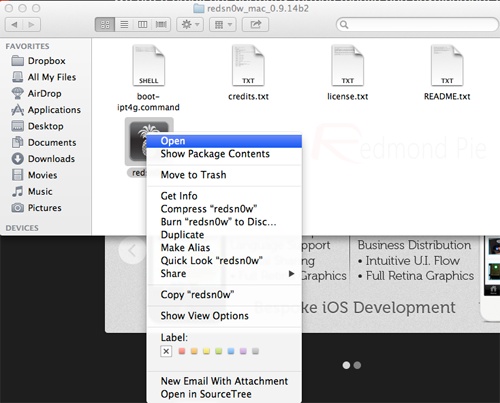The height and width of the screenshot is (403, 500).
Task: Open Applications folder in sidebar
Action: tap(46, 110)
